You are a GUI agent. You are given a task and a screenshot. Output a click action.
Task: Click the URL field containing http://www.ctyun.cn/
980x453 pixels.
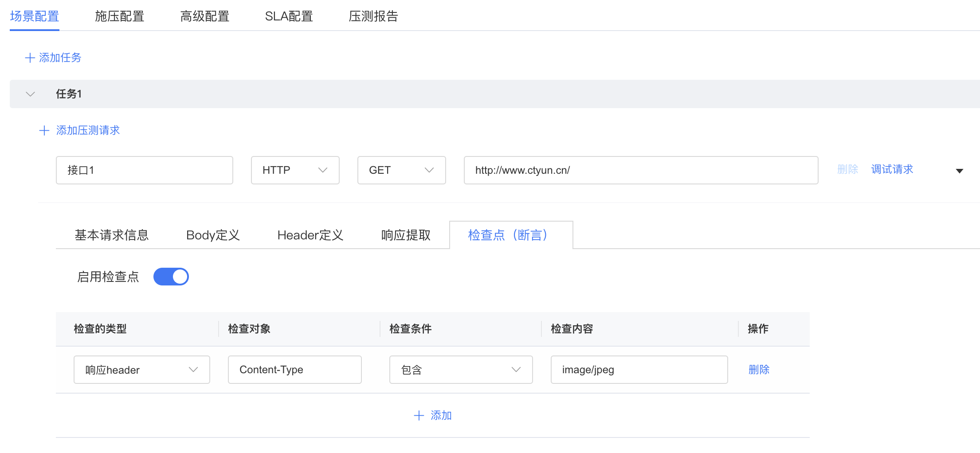(x=641, y=170)
